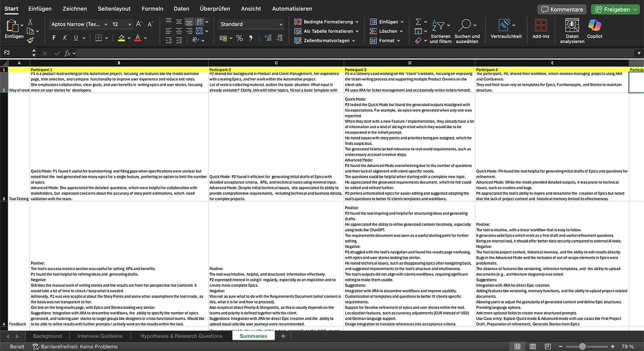The height and width of the screenshot is (351, 644).
Task: Click zoom out minus button
Action: pos(561,347)
